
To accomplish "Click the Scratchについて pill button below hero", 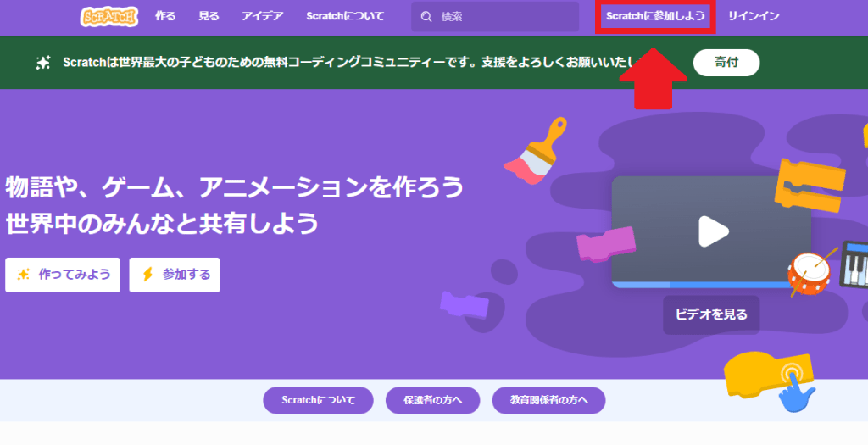I will tap(319, 400).
